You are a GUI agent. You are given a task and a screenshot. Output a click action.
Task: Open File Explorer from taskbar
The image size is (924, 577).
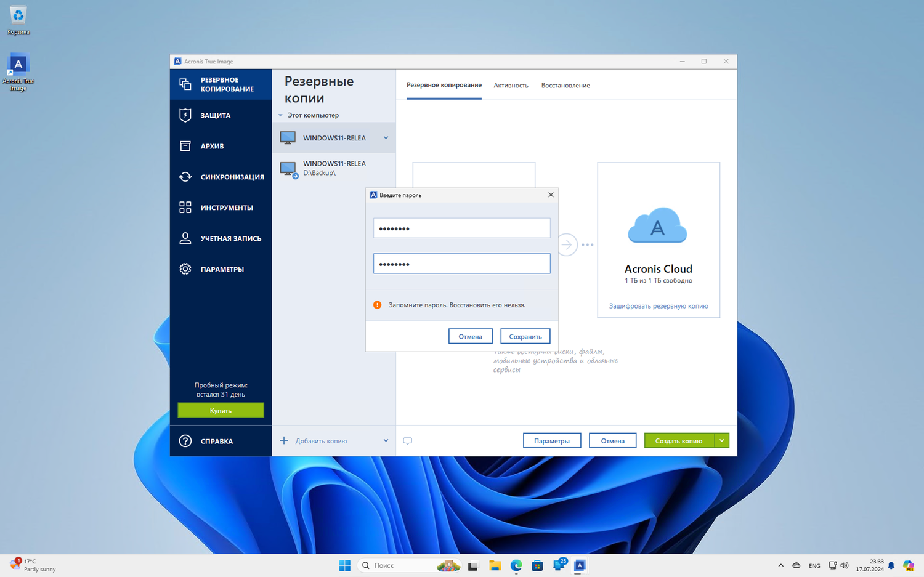tap(495, 565)
